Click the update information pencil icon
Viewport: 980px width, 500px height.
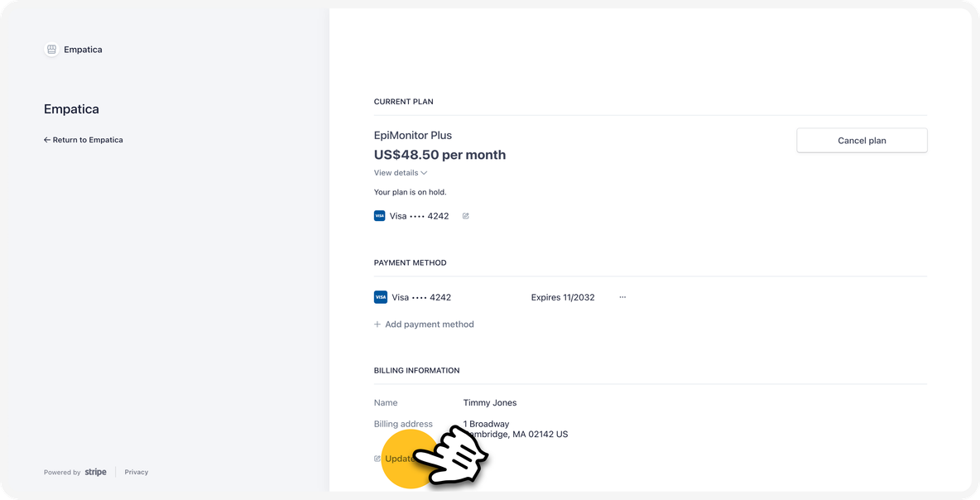pyautogui.click(x=377, y=459)
